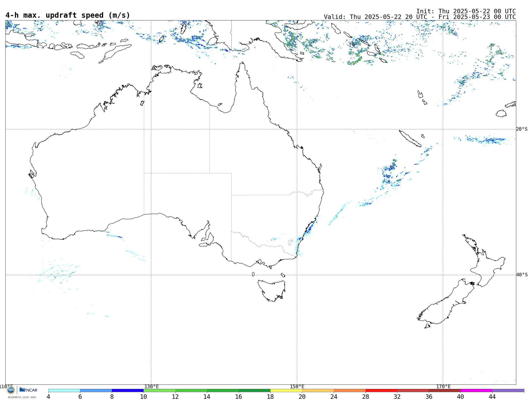Click the NSF logo

pos(11,390)
